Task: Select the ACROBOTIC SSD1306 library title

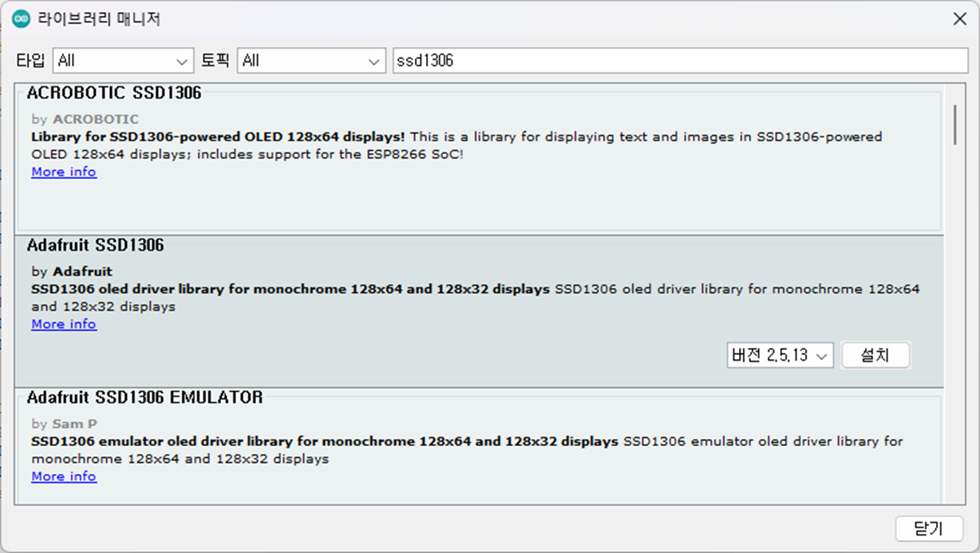Action: pyautogui.click(x=114, y=93)
